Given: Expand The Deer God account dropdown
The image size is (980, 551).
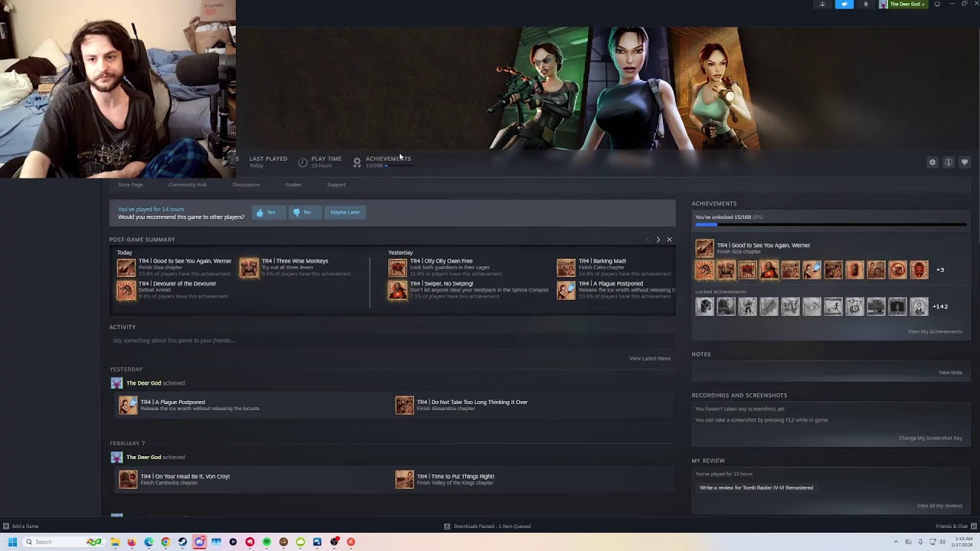Looking at the screenshot, I should click(903, 4).
